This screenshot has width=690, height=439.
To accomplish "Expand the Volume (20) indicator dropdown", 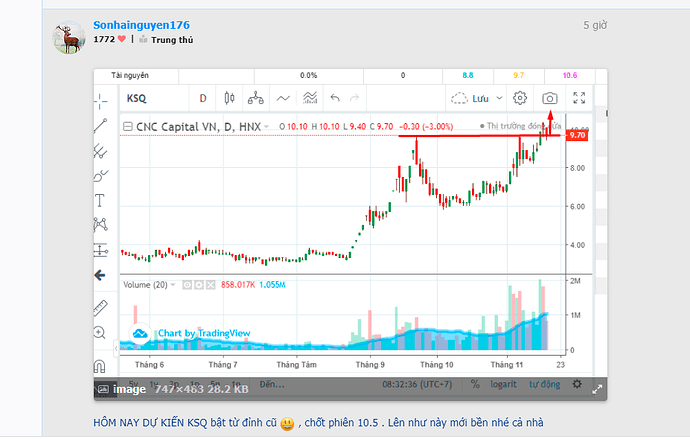I will (173, 285).
